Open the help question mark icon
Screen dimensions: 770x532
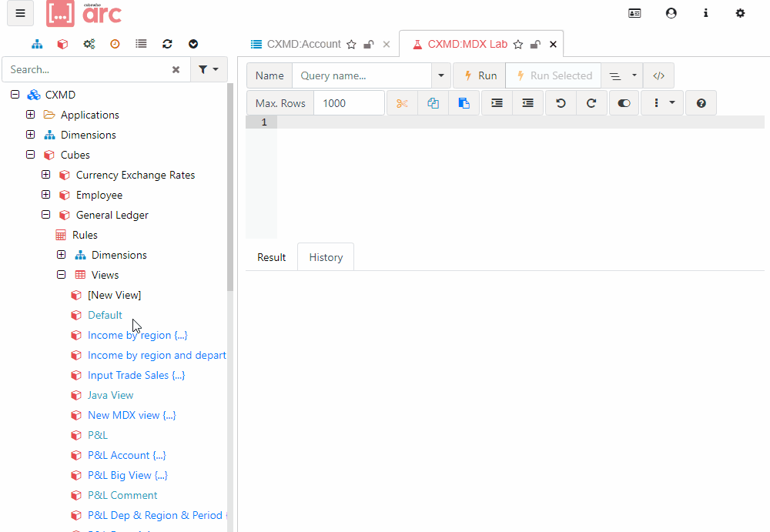[701, 103]
